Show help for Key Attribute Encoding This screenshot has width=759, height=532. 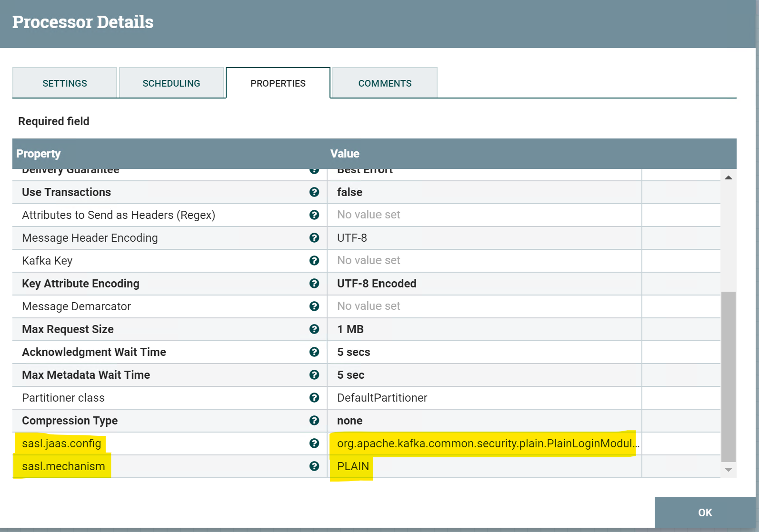[x=314, y=283]
